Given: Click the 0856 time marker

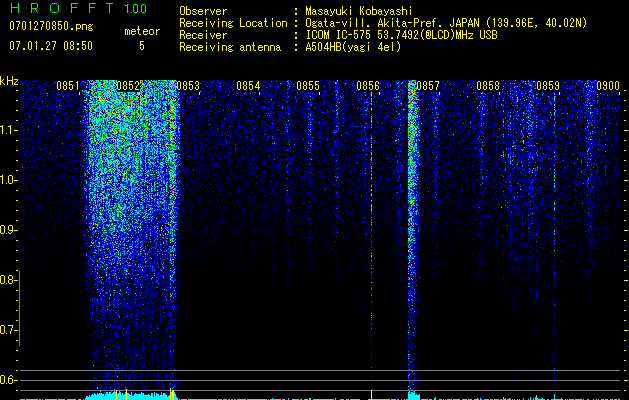Looking at the screenshot, I should point(368,86).
